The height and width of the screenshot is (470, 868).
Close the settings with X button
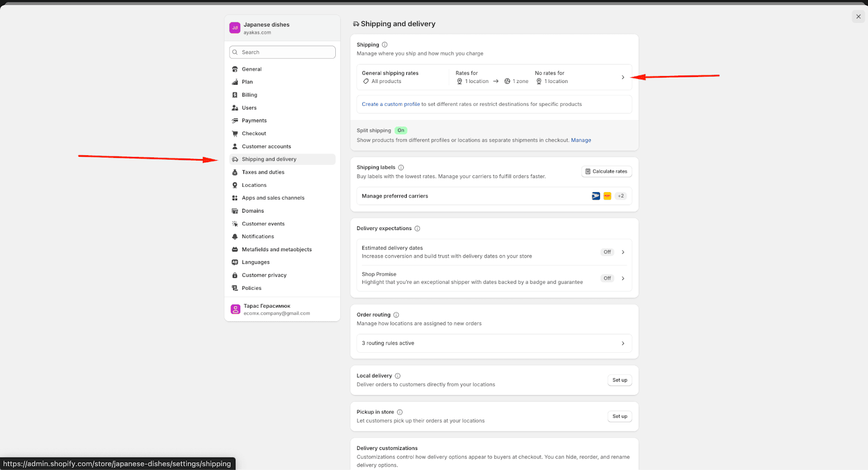(x=858, y=16)
